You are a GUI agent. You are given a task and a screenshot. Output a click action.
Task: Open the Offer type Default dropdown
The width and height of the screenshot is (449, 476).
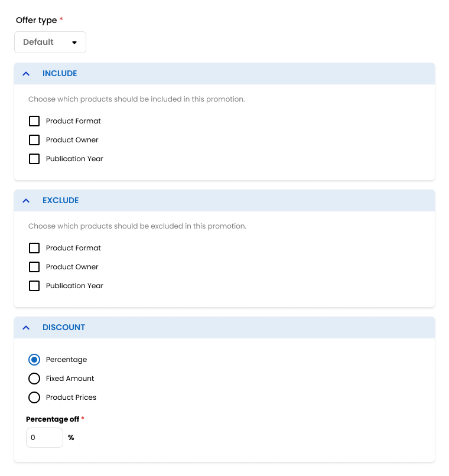pyautogui.click(x=50, y=42)
